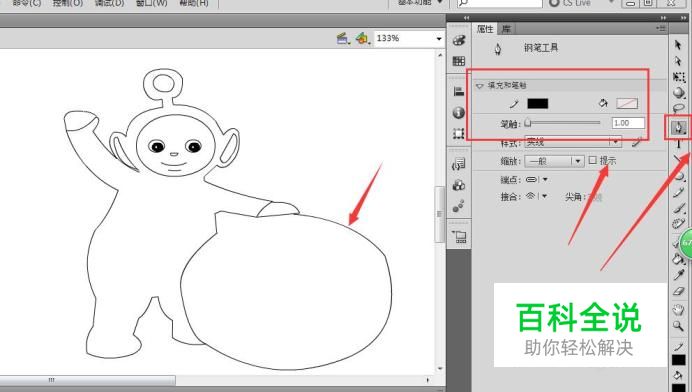Select the Selection arrow tool
Image resolution: width=692 pixels, height=392 pixels.
click(678, 45)
